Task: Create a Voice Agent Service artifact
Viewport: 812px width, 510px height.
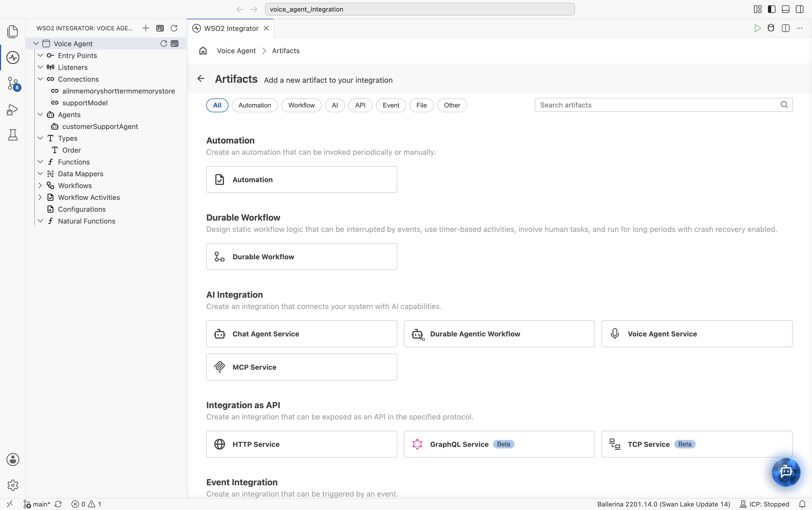Action: tap(697, 333)
